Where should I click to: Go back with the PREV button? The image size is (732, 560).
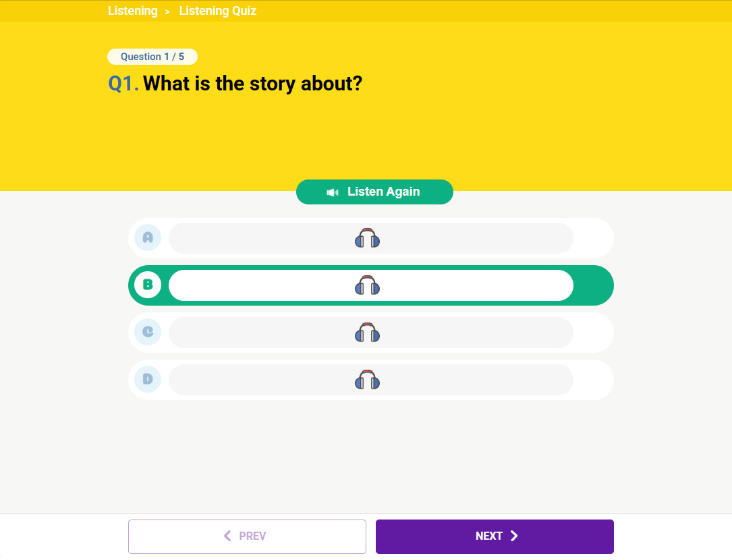click(247, 536)
